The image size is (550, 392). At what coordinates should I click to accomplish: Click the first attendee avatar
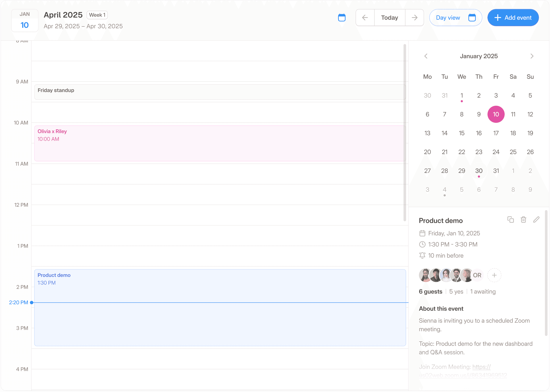[425, 275]
